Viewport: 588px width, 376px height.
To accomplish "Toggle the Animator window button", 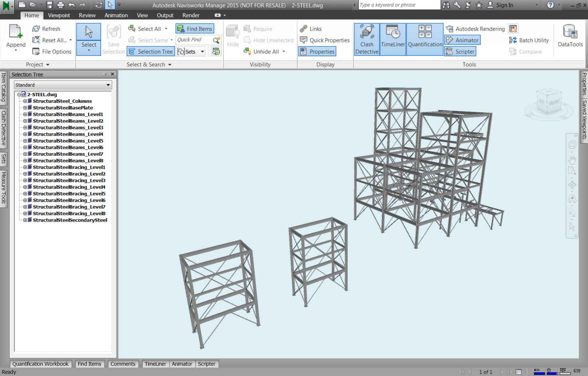I will coord(462,40).
